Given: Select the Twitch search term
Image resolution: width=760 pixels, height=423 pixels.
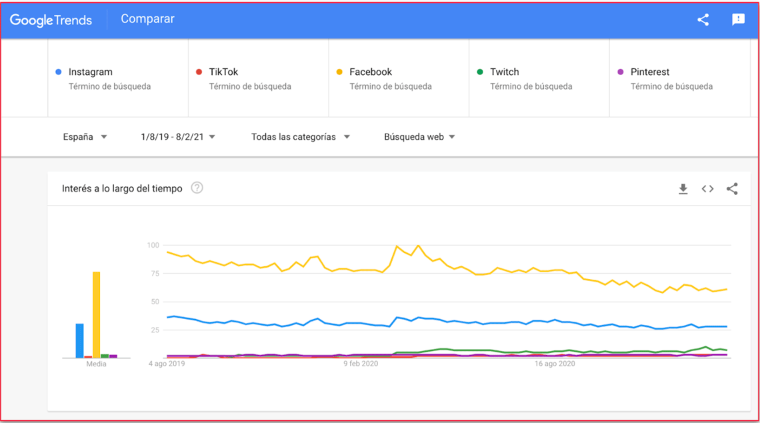Looking at the screenshot, I should [505, 72].
